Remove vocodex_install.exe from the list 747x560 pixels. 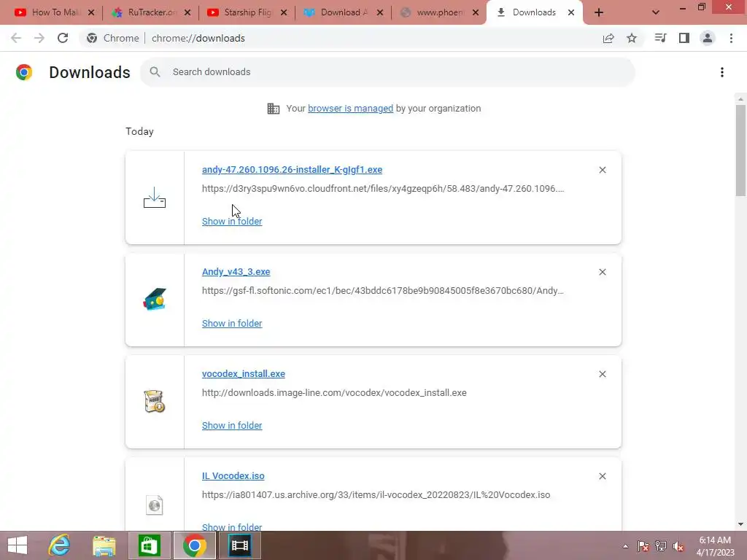pos(603,374)
